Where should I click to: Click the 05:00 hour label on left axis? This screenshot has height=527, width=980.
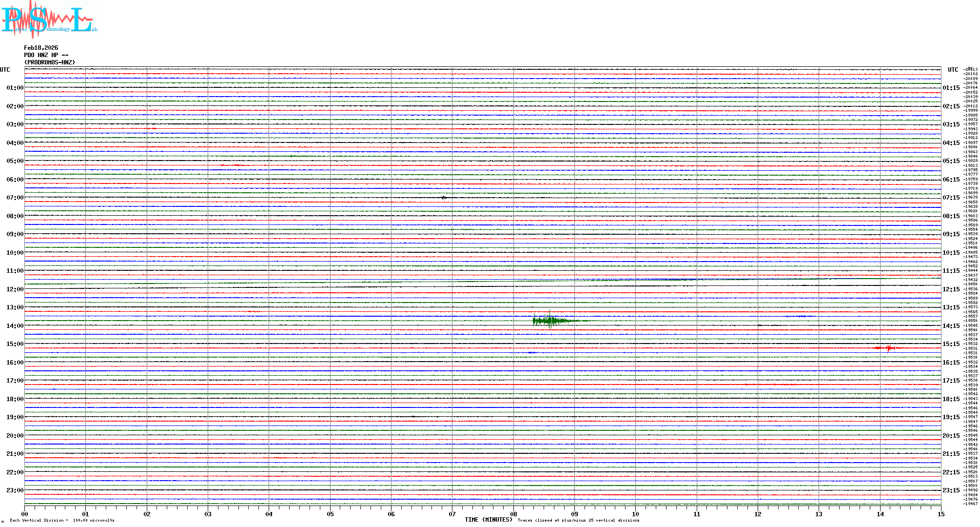pos(15,161)
